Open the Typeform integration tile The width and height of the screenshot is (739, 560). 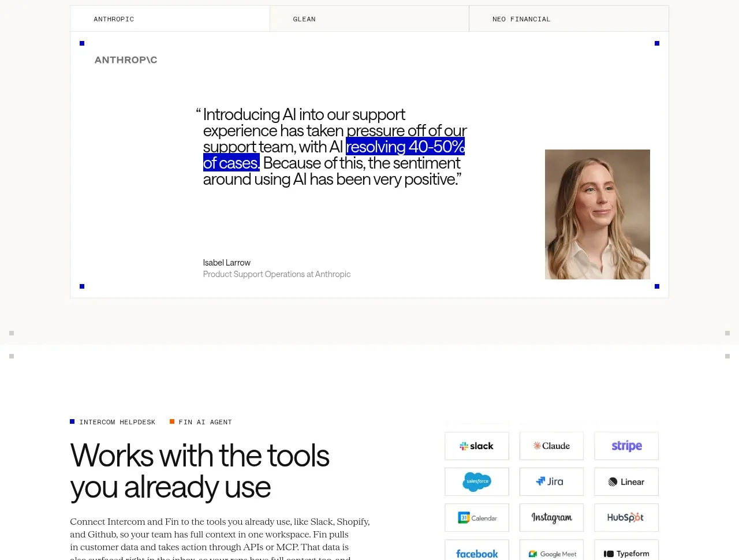pyautogui.click(x=626, y=550)
